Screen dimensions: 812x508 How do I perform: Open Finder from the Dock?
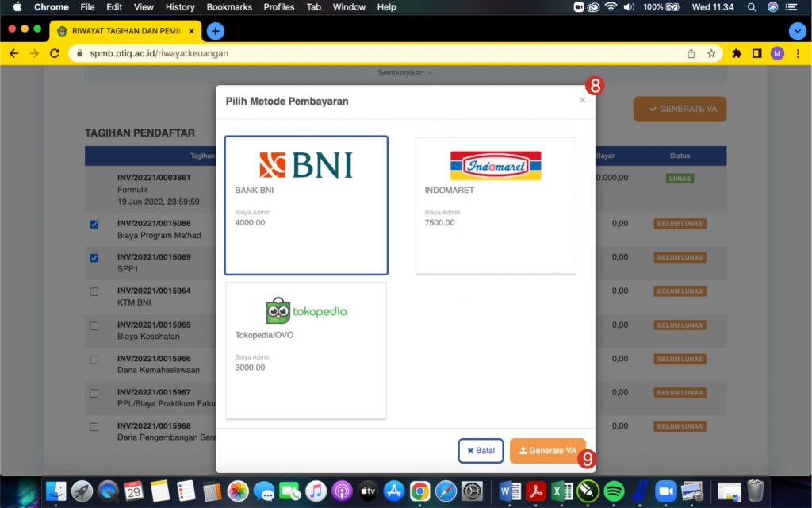pyautogui.click(x=56, y=491)
